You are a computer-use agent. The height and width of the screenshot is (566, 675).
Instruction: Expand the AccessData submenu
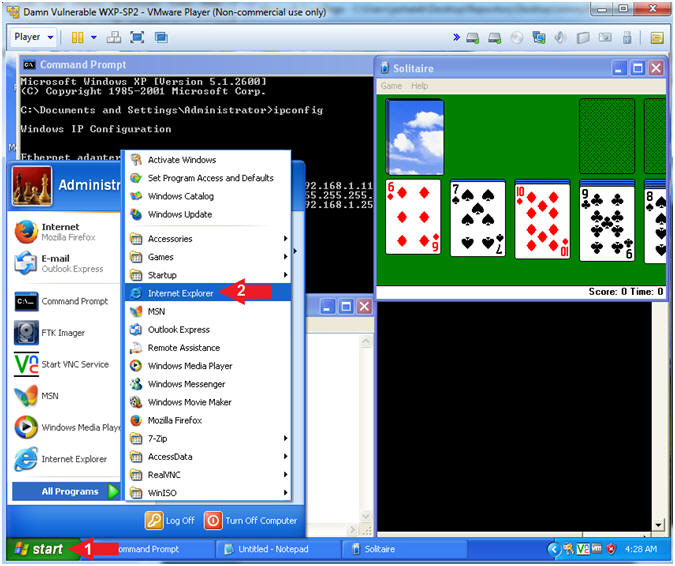[x=208, y=456]
